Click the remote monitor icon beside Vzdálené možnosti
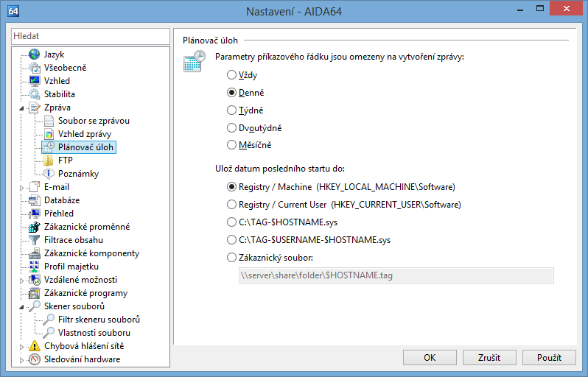The width and height of the screenshot is (588, 377). click(35, 280)
